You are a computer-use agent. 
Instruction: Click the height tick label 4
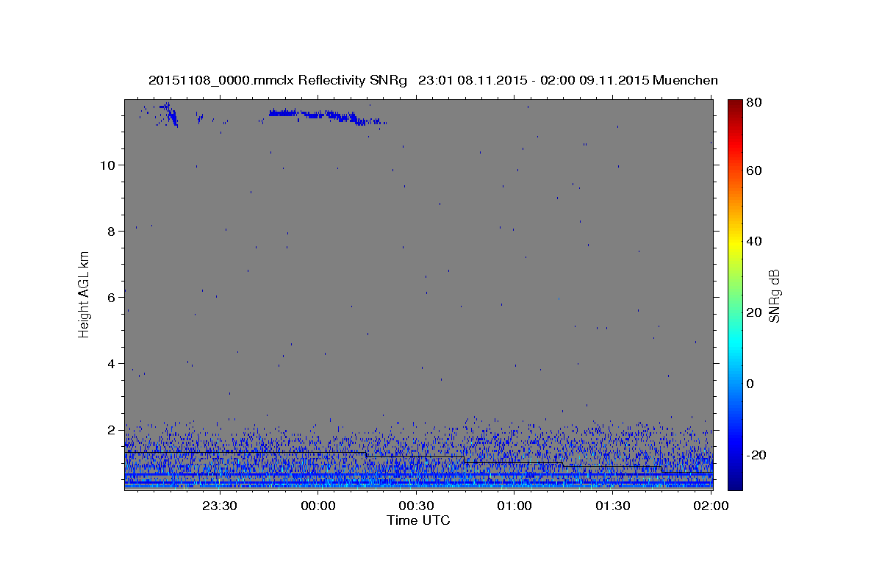(112, 363)
